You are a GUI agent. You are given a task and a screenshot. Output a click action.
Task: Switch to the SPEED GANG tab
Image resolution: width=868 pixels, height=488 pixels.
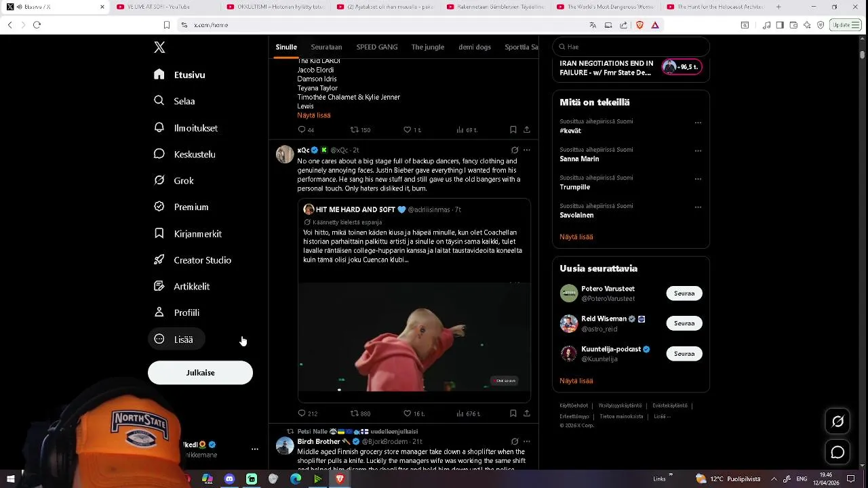(377, 47)
